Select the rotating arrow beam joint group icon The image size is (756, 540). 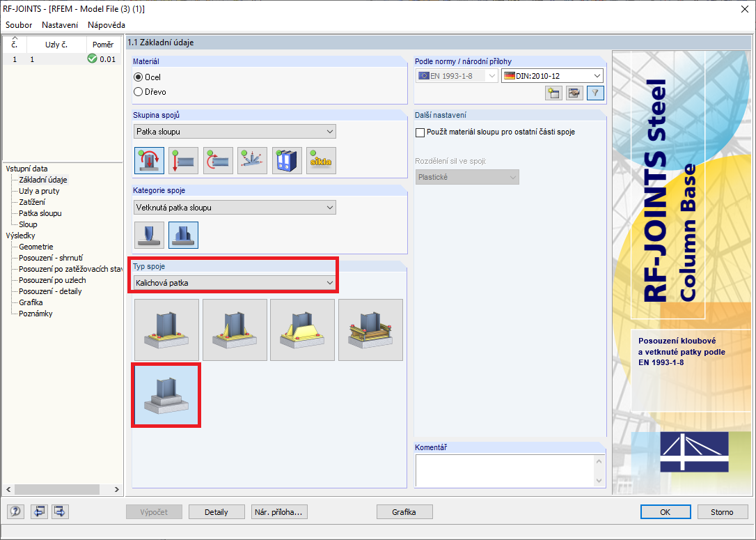coord(218,161)
